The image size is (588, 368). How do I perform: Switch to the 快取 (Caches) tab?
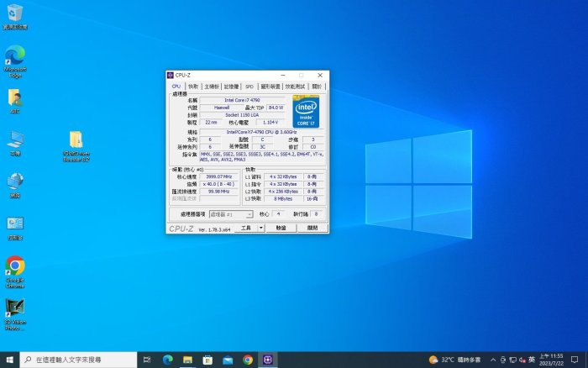pos(193,87)
